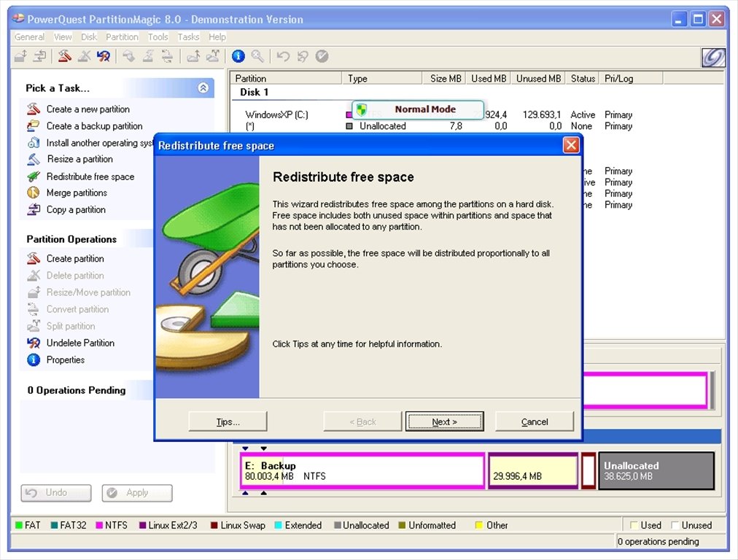The image size is (738, 560).
Task: Click the Apply checkmark toolbar icon
Action: 322,56
